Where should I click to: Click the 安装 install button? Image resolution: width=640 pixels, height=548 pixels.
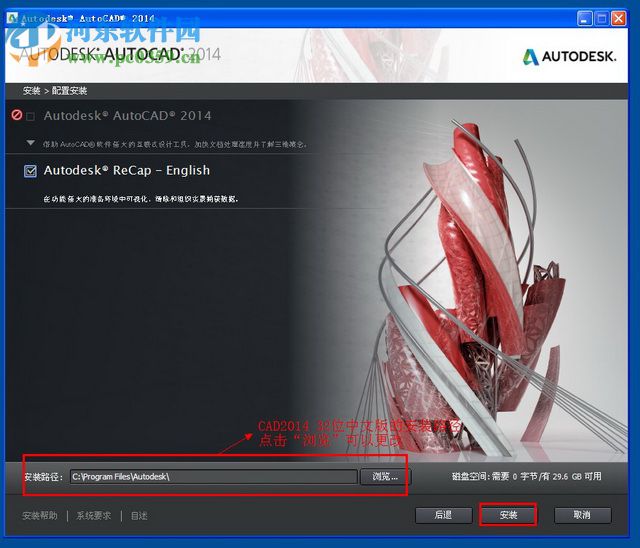tap(508, 515)
